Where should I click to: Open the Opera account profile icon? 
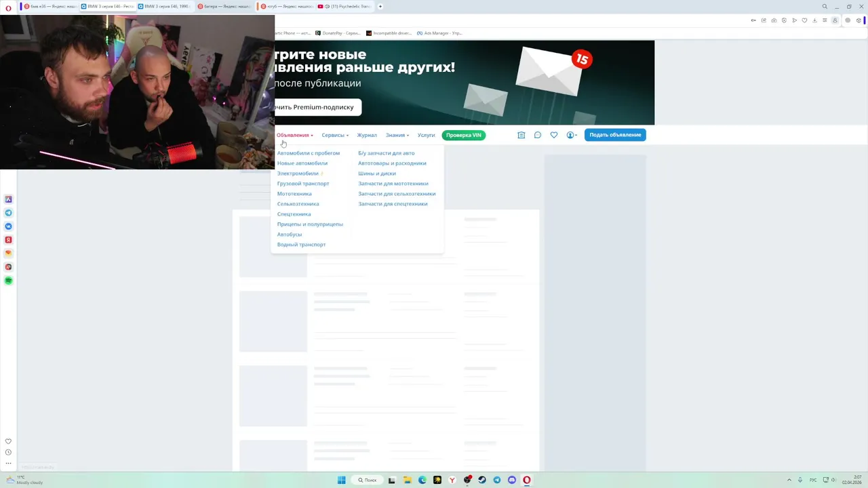[x=835, y=20]
